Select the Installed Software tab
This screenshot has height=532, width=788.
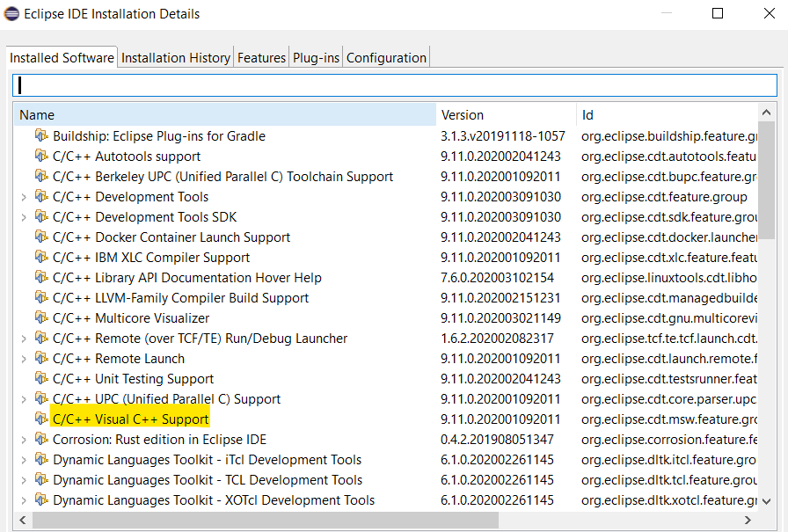pyautogui.click(x=62, y=58)
